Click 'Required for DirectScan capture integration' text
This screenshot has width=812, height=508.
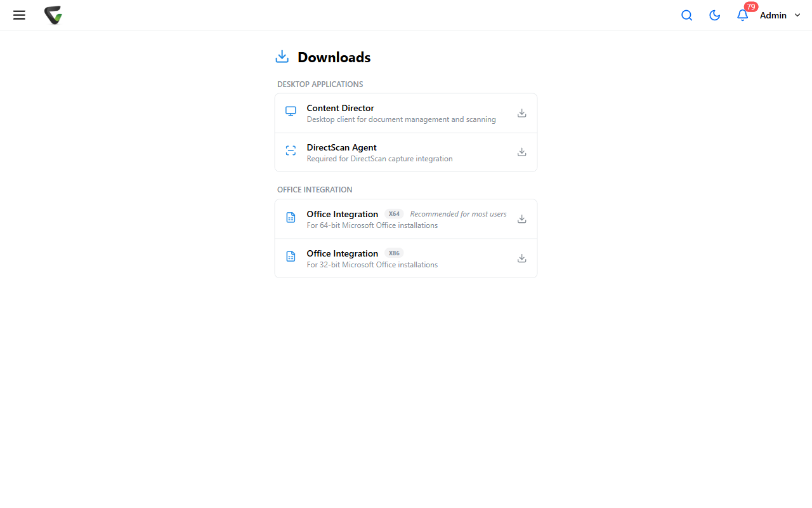tap(380, 159)
